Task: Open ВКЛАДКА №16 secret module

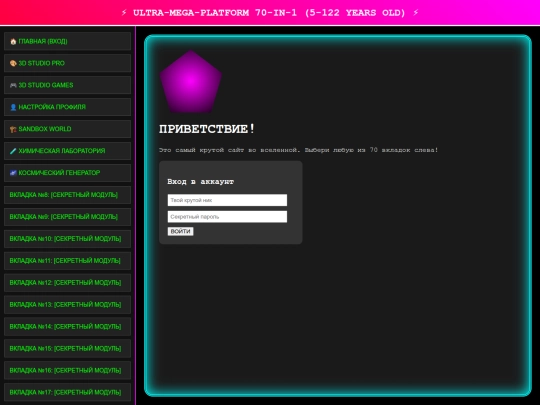Action: click(68, 371)
